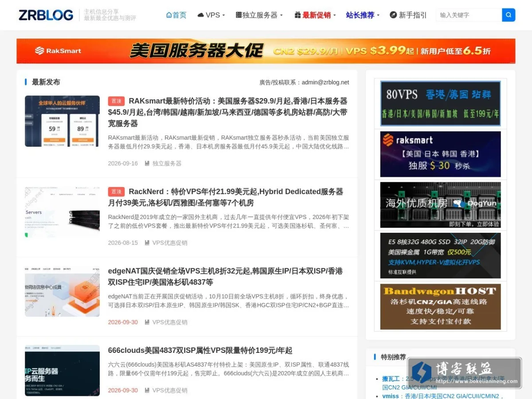Click the gift icon beside 最新促销
Viewport: 532px width, 399px height.
[297, 15]
